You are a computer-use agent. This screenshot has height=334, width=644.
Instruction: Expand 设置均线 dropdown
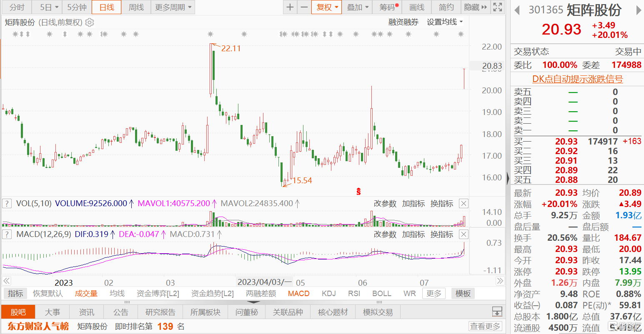click(x=445, y=22)
